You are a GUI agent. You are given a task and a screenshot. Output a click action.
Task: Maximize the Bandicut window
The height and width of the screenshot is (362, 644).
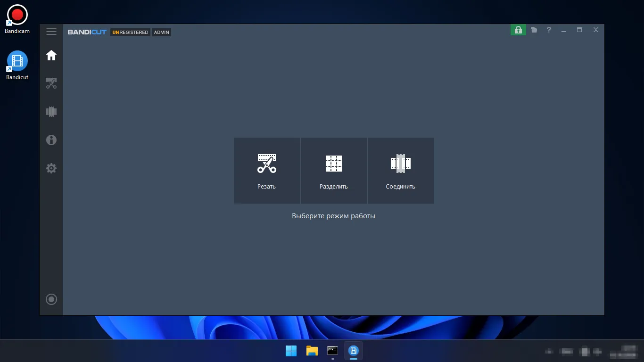coord(579,30)
